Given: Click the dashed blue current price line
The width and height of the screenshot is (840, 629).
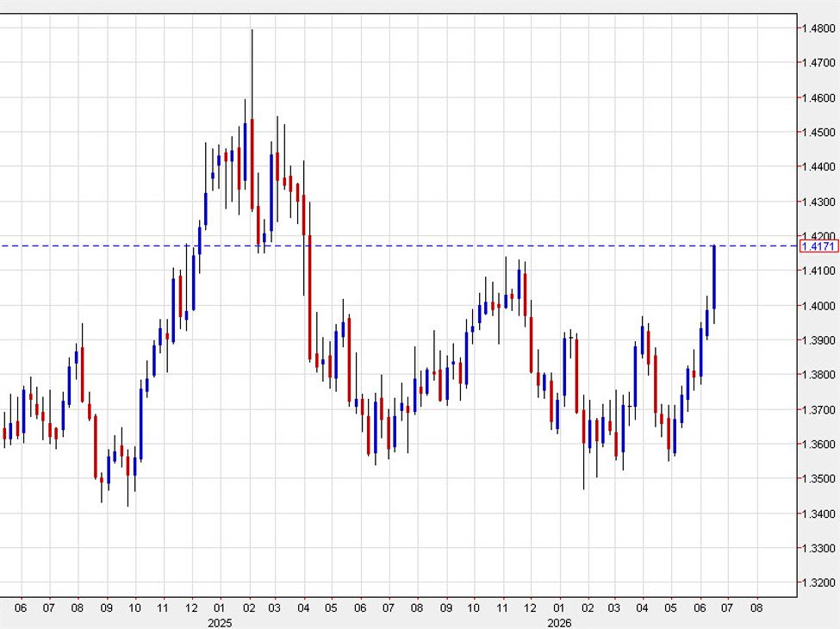Looking at the screenshot, I should pos(399,246).
